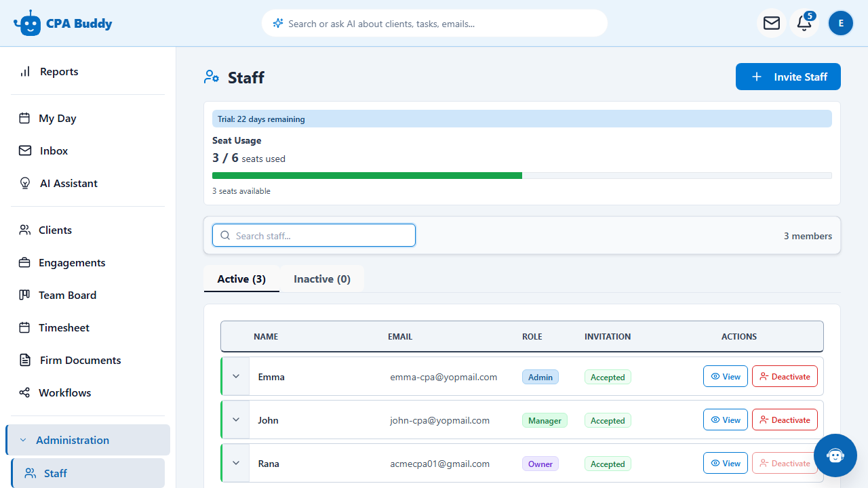Click the Firm Documents file icon

pyautogui.click(x=25, y=360)
